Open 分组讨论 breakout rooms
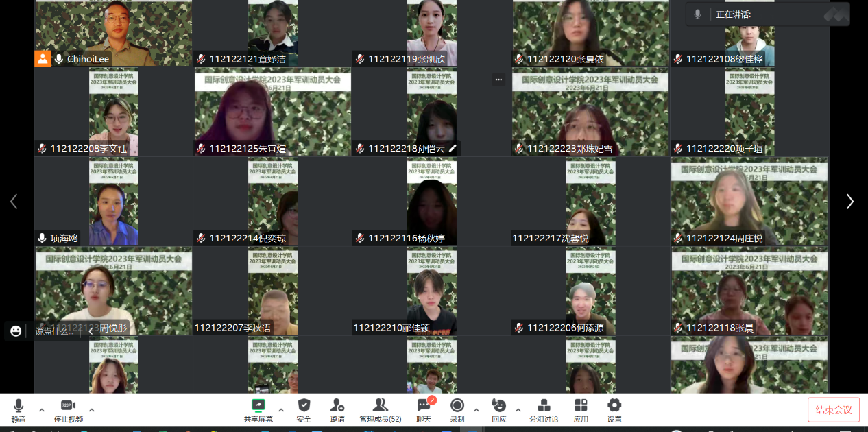This screenshot has height=432, width=868. 544,409
